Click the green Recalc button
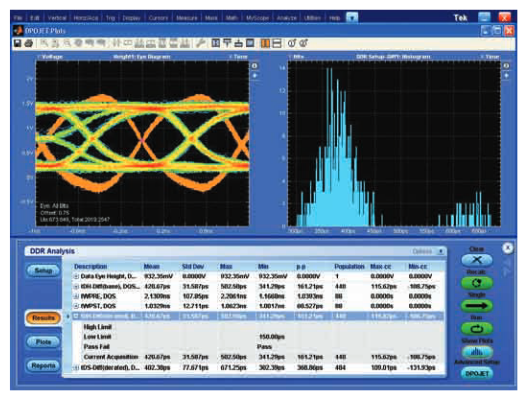 pyautogui.click(x=476, y=283)
